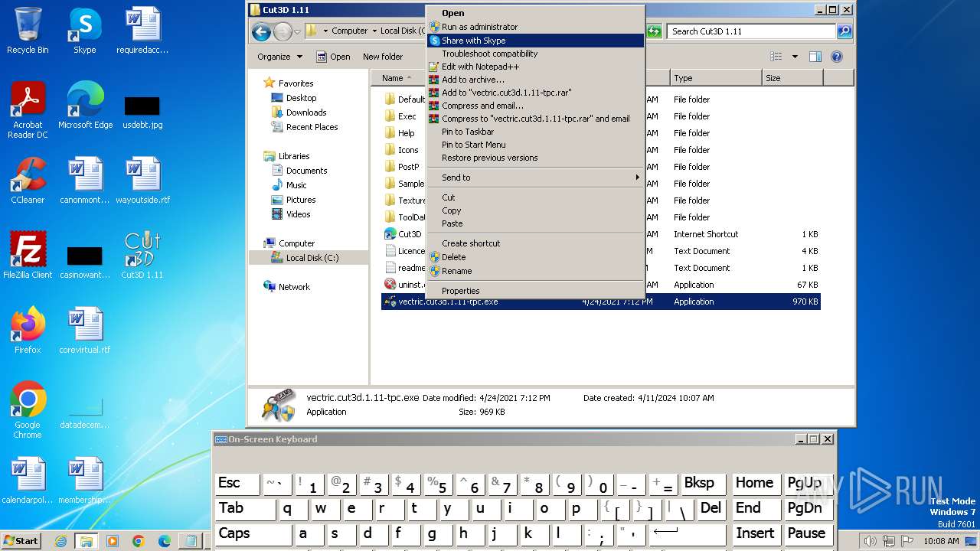
Task: Open the Recycle Bin desktop icon
Action: pyautogui.click(x=28, y=31)
